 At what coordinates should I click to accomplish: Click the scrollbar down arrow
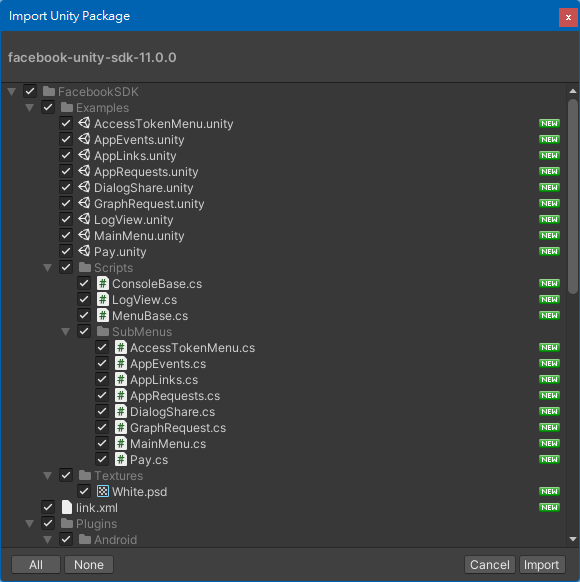tap(573, 539)
